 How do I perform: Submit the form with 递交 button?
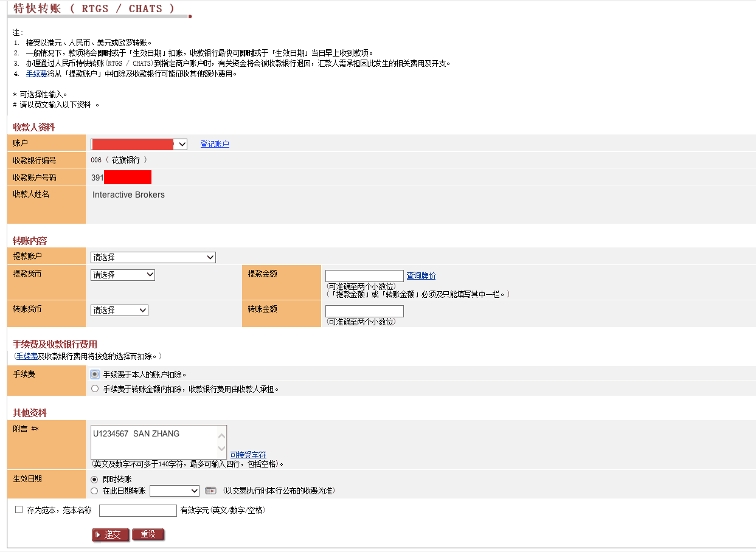click(110, 534)
